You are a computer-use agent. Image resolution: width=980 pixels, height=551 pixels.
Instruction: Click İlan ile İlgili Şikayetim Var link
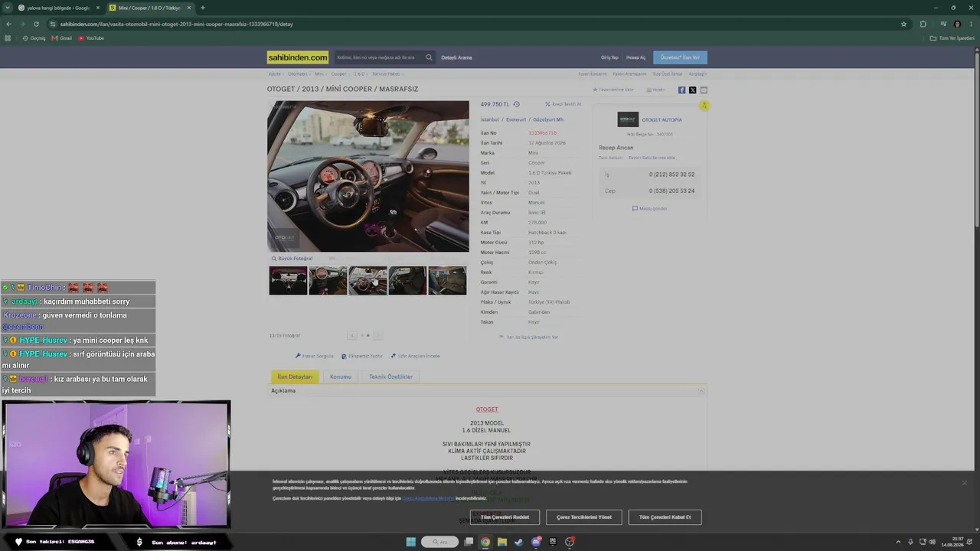[x=529, y=337]
